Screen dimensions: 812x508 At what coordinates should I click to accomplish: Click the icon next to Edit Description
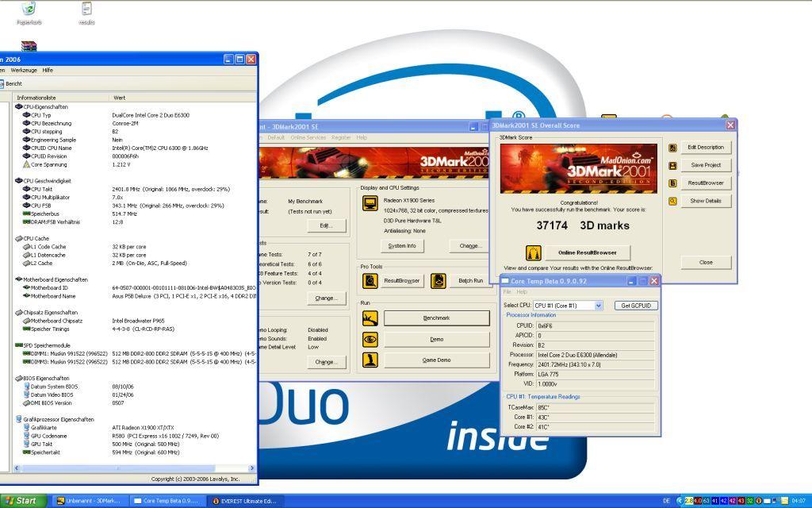coord(672,148)
